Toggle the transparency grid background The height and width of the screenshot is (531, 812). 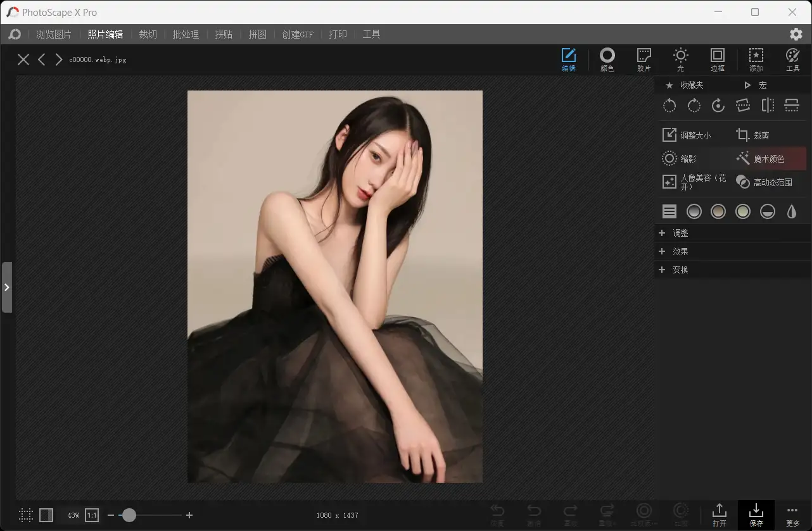click(25, 515)
